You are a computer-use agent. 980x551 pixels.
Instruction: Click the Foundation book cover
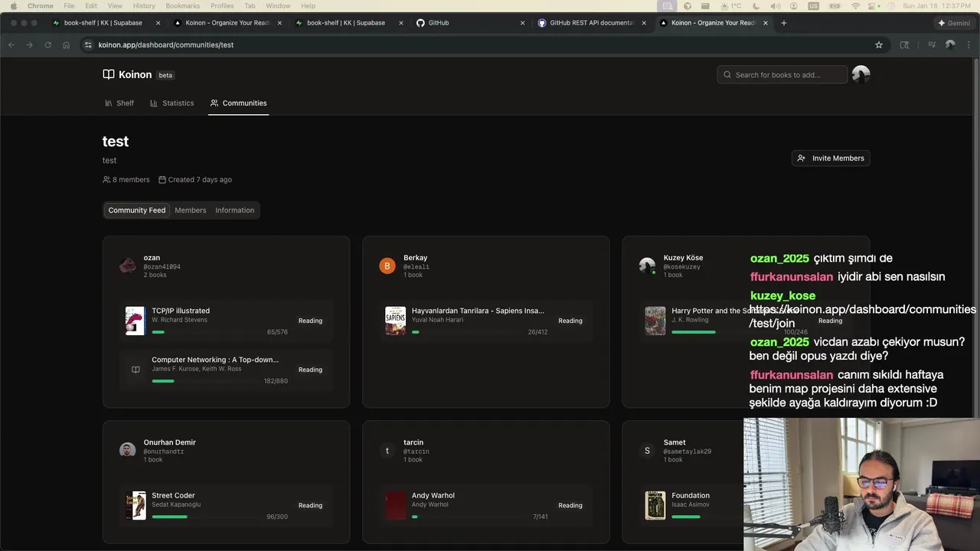(655, 505)
